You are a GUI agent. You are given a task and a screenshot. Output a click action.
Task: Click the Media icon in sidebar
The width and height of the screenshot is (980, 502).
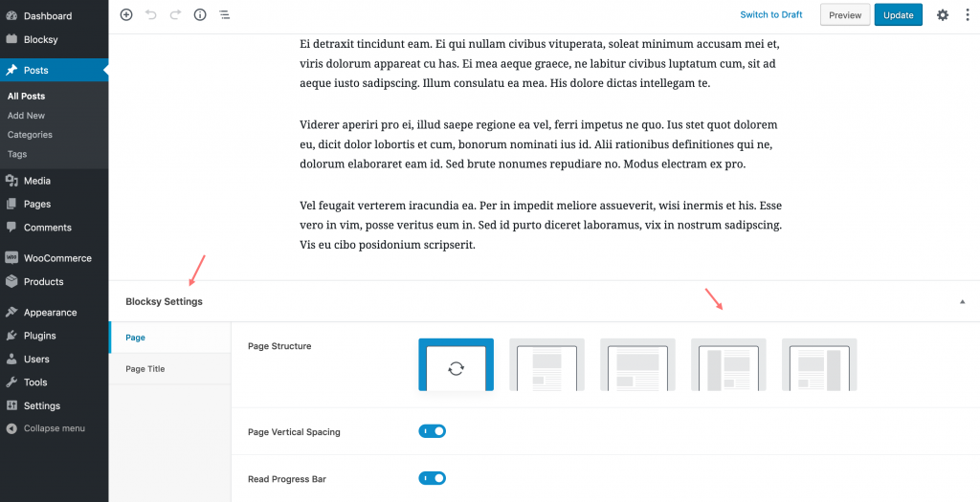point(11,181)
